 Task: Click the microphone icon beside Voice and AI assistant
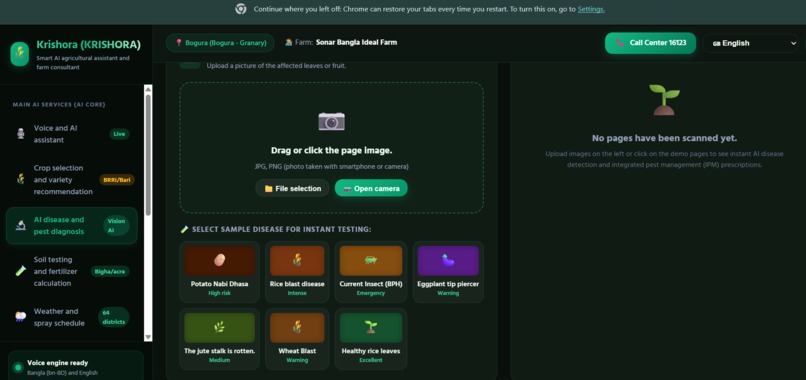coord(21,134)
